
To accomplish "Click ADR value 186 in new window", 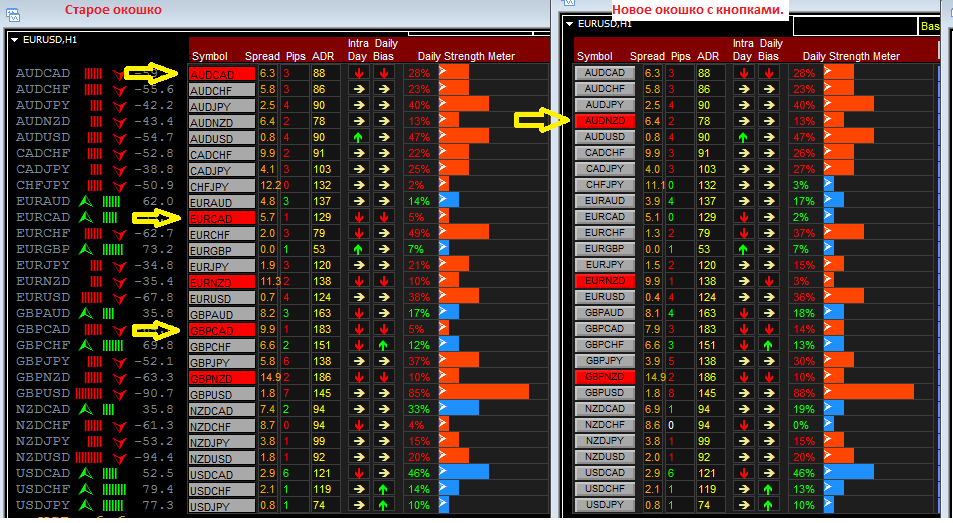I will click(x=707, y=377).
